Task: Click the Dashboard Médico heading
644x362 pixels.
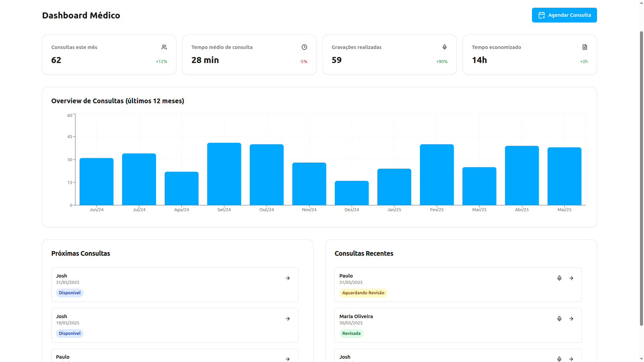Action: [x=81, y=15]
